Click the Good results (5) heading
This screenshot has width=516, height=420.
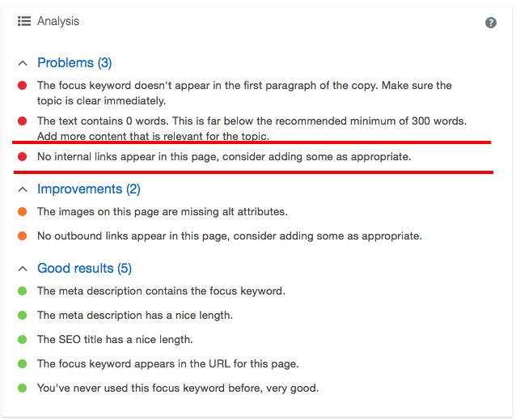point(84,269)
